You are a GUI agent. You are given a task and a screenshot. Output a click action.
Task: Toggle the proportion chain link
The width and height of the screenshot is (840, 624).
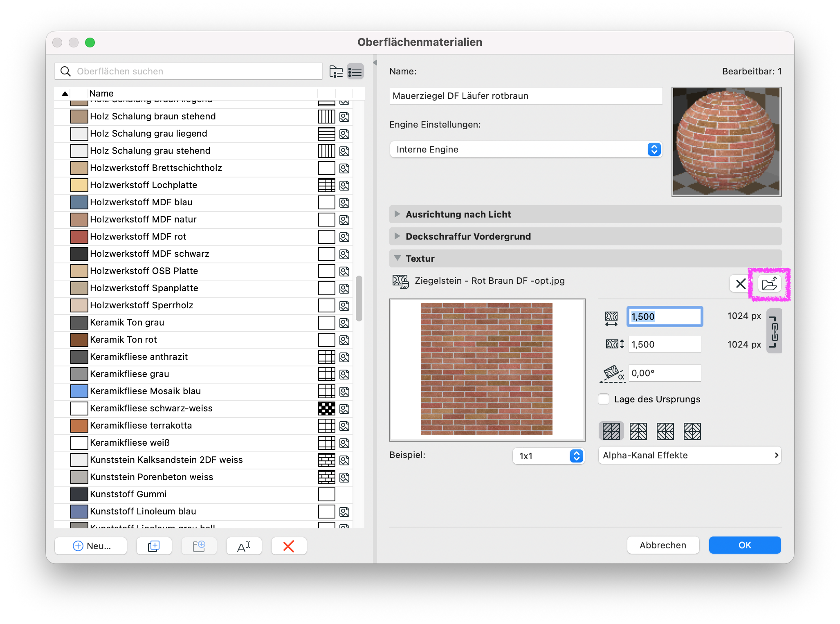[774, 331]
